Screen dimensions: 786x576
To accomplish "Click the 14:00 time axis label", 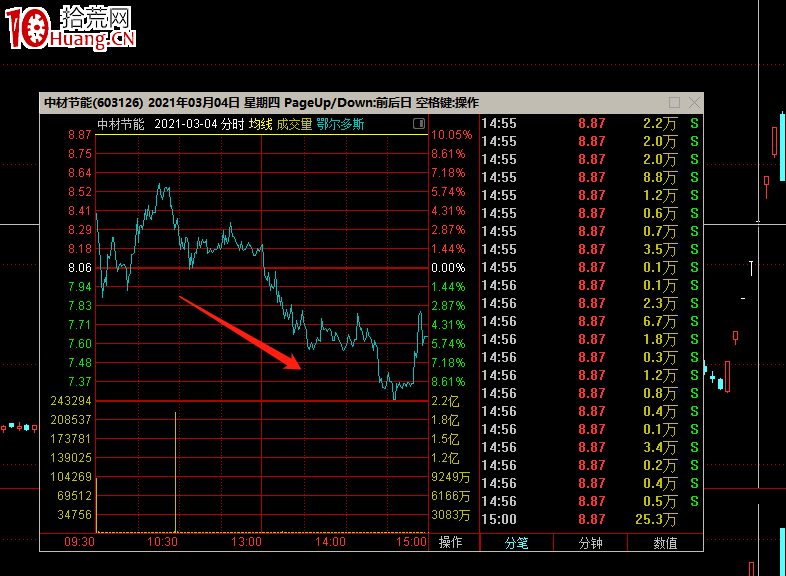I will 330,542.
